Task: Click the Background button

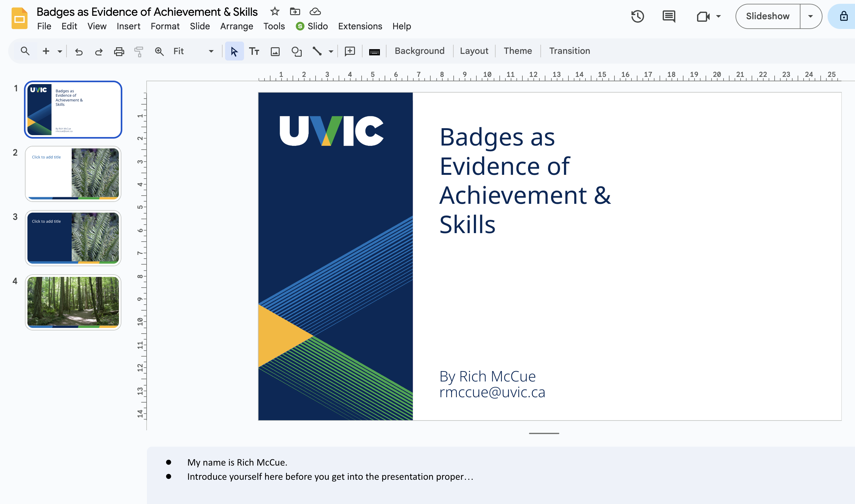Action: click(x=419, y=51)
